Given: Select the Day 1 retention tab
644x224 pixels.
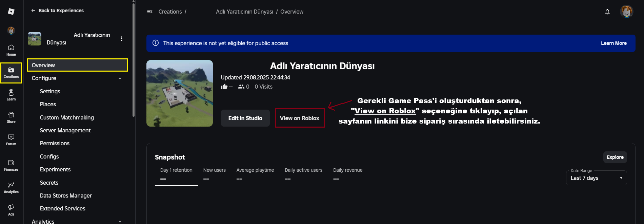Looking at the screenshot, I should pos(176,174).
